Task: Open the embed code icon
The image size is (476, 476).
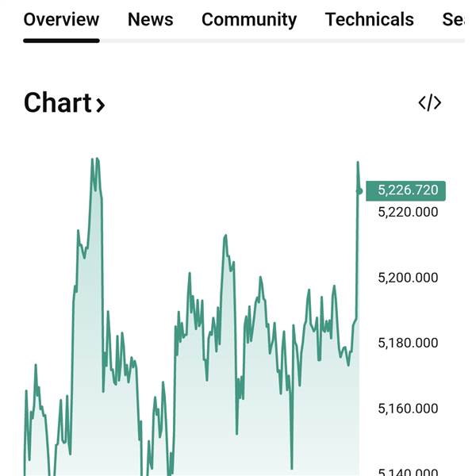Action: (x=429, y=103)
